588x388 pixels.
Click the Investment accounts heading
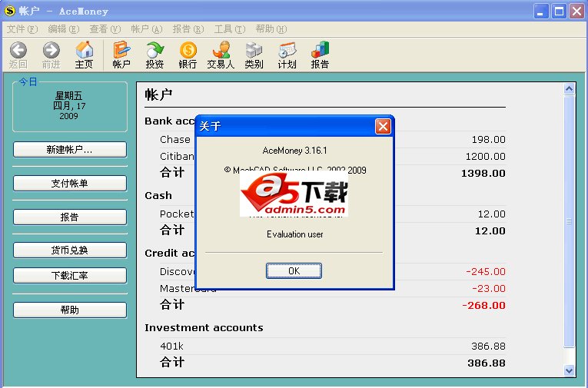[x=204, y=327]
